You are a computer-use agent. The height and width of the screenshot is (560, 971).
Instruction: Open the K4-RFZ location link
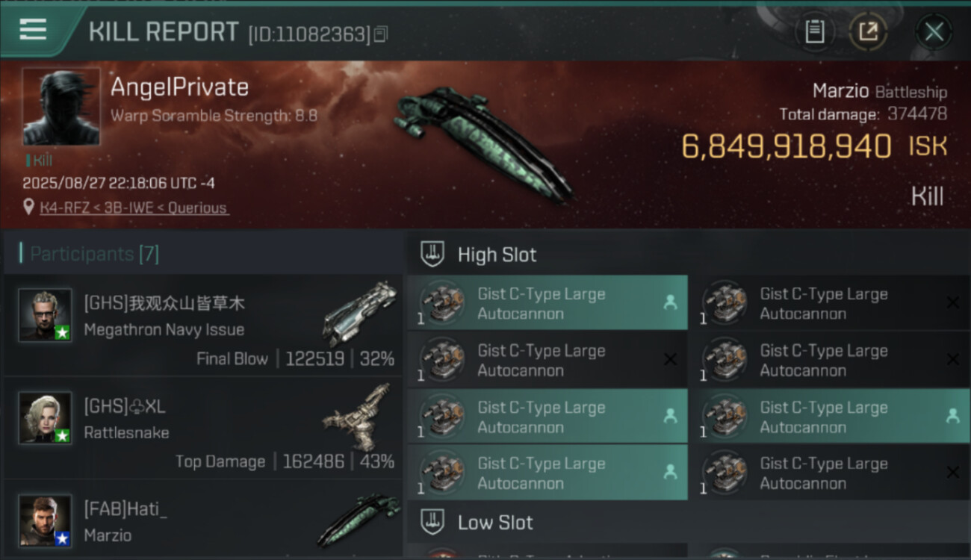(134, 208)
